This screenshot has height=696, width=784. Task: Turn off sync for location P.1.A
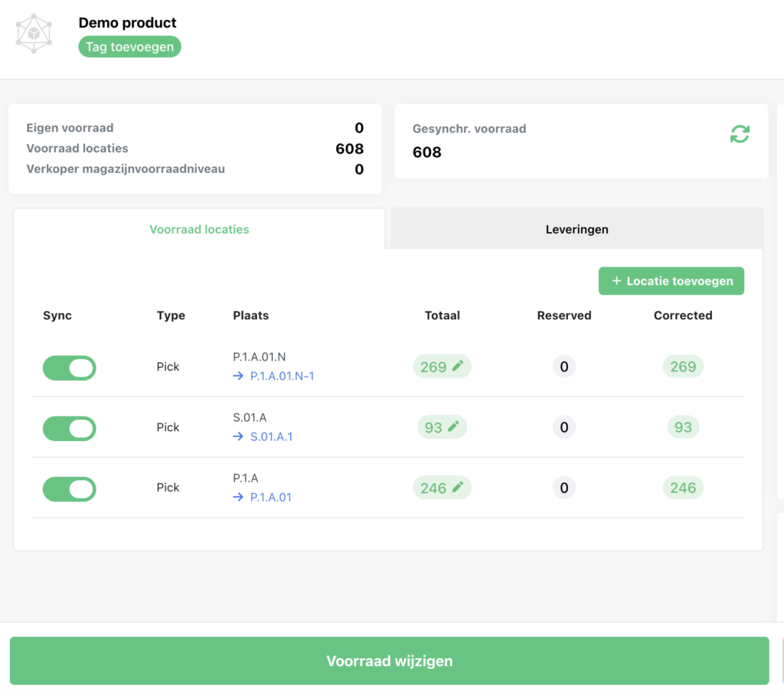click(x=70, y=489)
